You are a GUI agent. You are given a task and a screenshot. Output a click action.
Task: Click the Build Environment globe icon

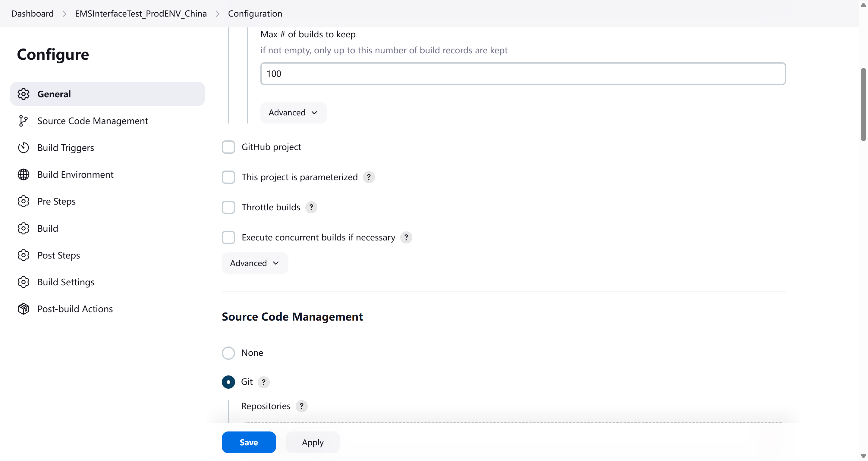point(23,174)
